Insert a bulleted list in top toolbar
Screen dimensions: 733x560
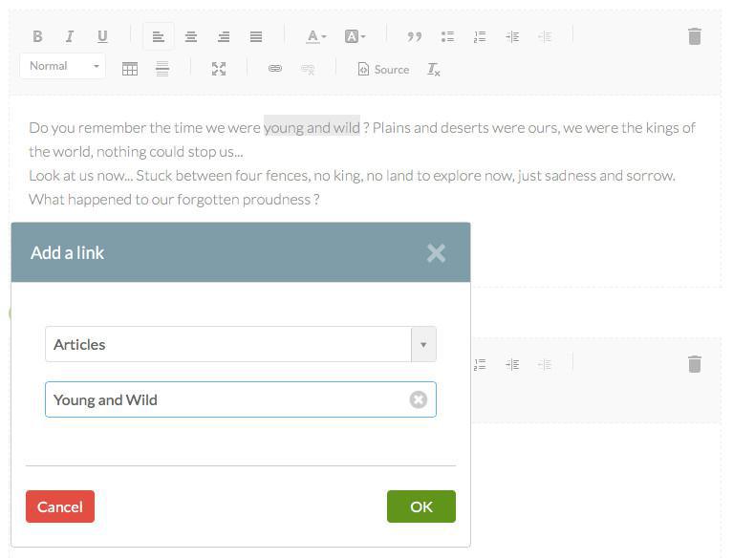click(x=447, y=36)
